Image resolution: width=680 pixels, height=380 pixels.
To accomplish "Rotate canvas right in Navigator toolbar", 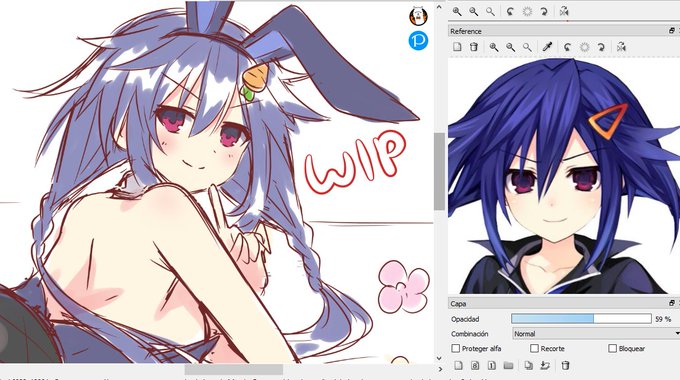I will [x=544, y=12].
